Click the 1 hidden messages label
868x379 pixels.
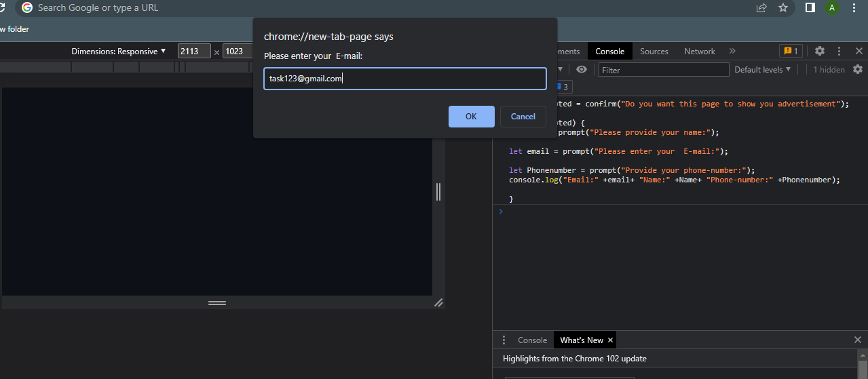[829, 70]
